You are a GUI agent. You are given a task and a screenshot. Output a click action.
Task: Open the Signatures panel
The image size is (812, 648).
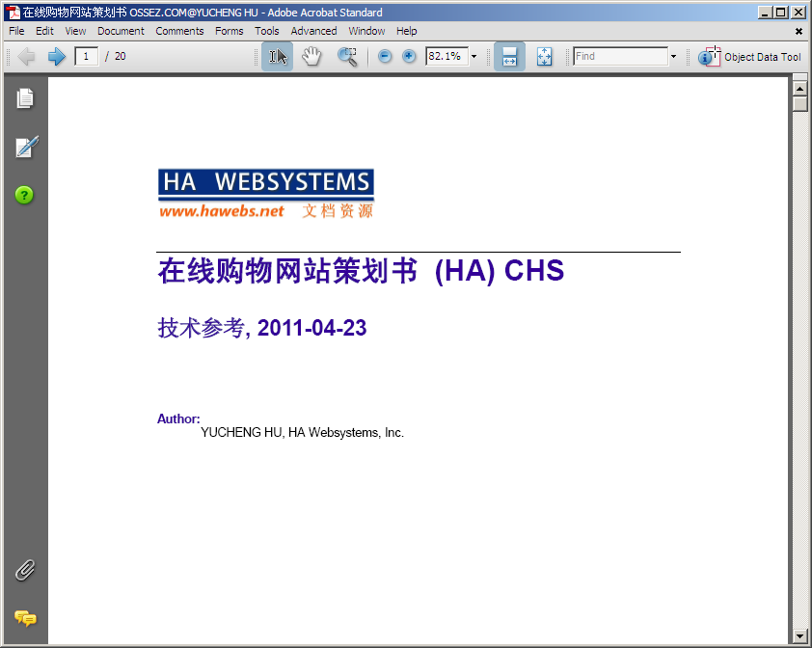click(25, 148)
